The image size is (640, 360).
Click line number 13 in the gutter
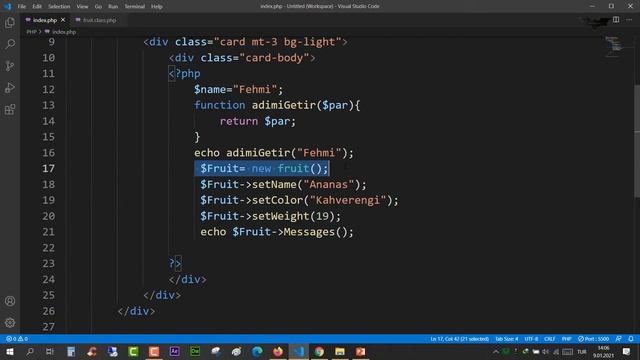(49, 105)
